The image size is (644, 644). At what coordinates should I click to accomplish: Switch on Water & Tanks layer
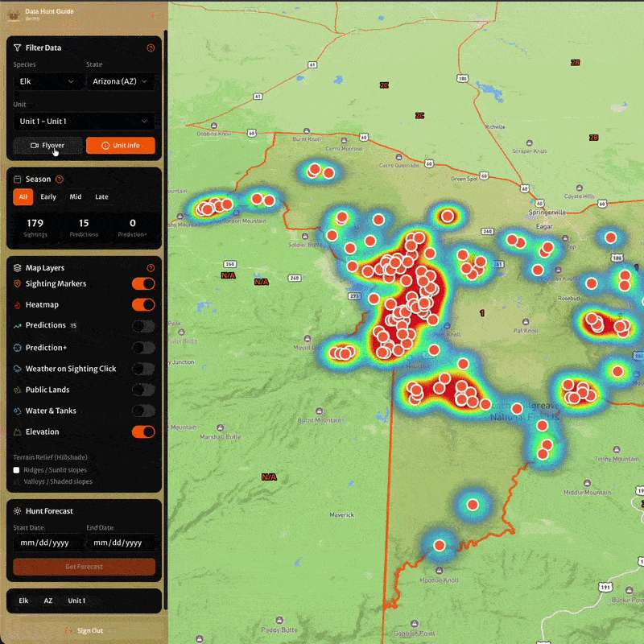point(143,411)
